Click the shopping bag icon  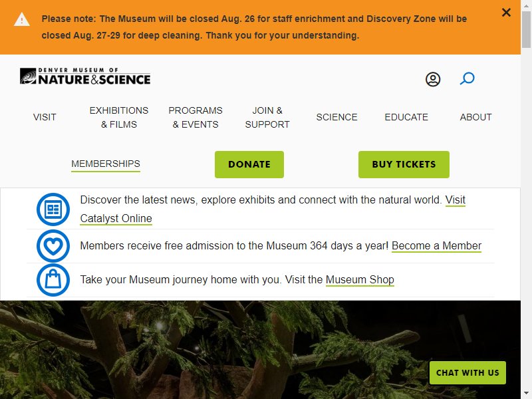click(53, 280)
